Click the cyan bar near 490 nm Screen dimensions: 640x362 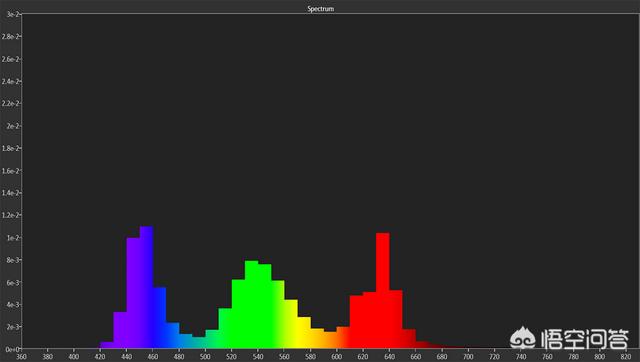(x=199, y=342)
